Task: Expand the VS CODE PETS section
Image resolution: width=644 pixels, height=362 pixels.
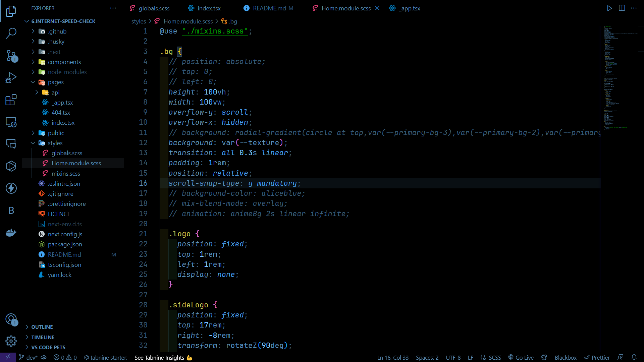Action: [48, 348]
